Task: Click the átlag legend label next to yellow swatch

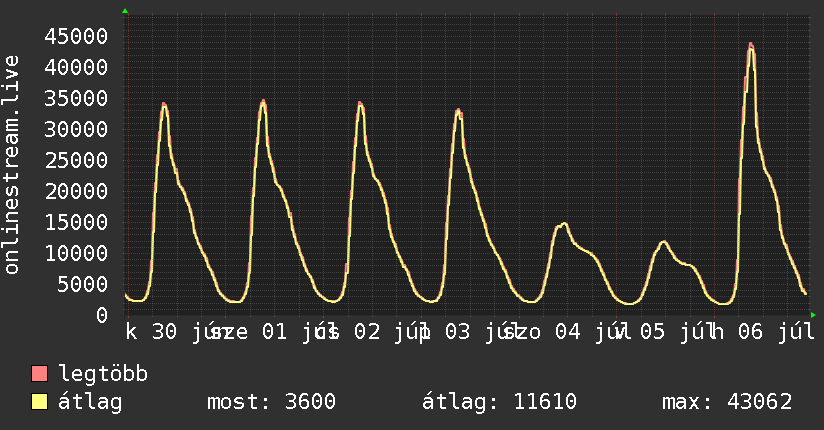Action: pyautogui.click(x=90, y=402)
